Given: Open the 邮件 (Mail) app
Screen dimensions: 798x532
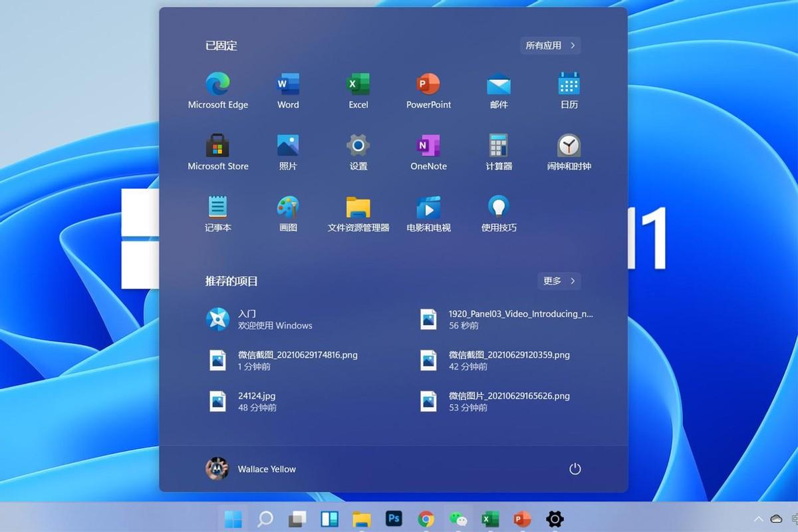Looking at the screenshot, I should [499, 90].
